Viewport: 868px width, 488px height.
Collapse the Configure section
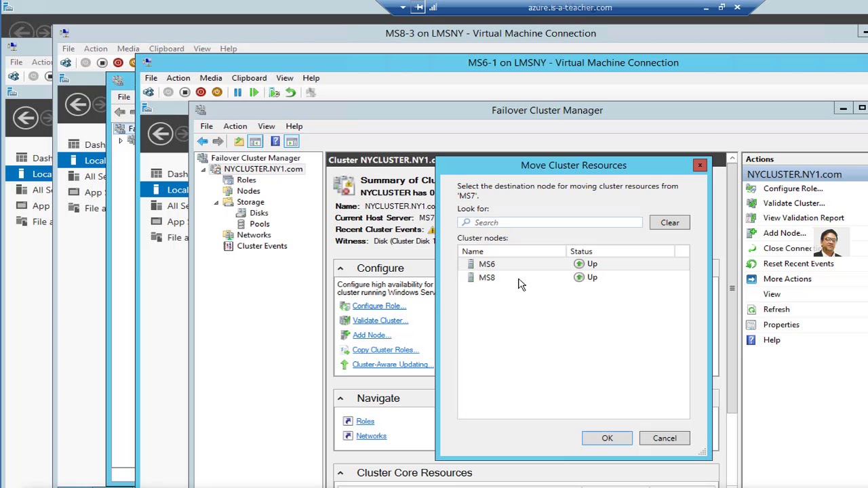click(340, 268)
